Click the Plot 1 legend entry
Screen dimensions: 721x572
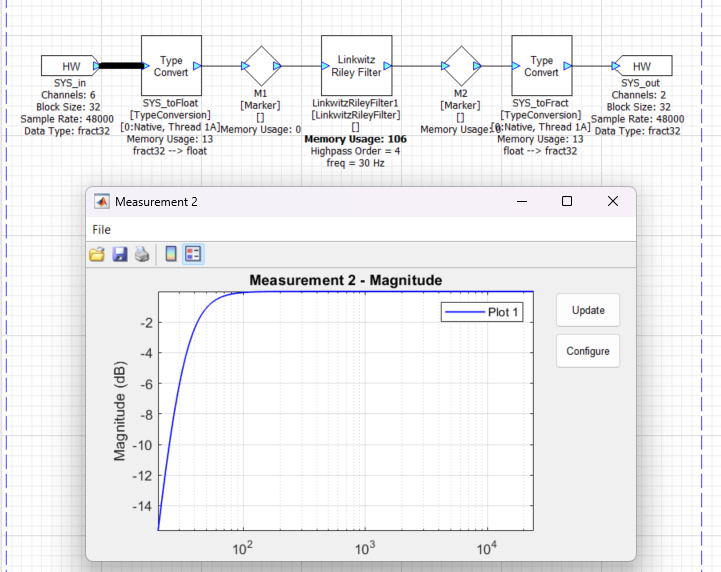483,312
